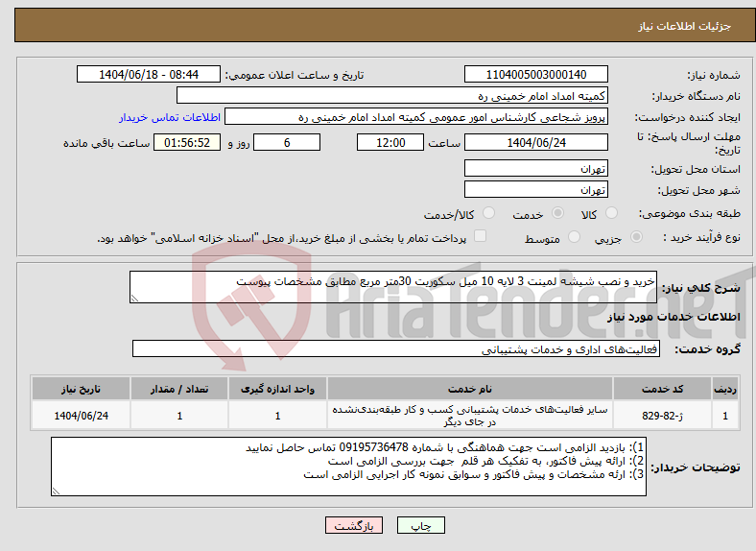Click the buyer organization name field
The width and height of the screenshot is (756, 551).
(392, 96)
